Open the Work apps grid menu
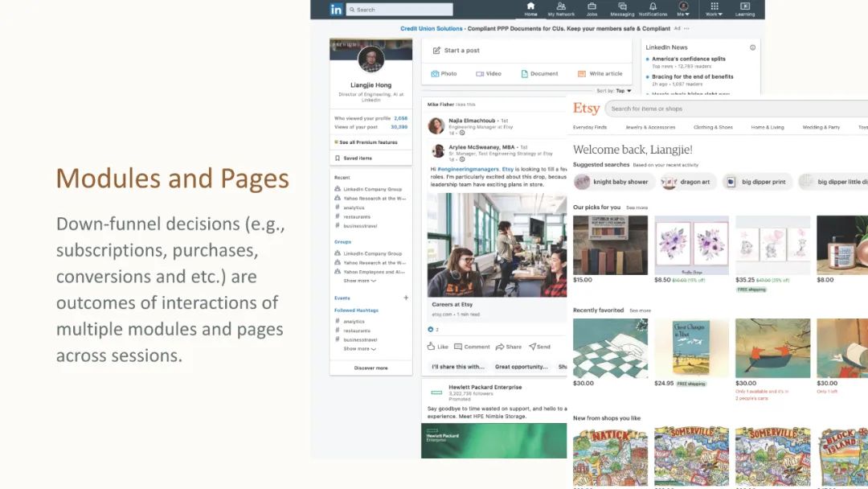 pos(714,10)
